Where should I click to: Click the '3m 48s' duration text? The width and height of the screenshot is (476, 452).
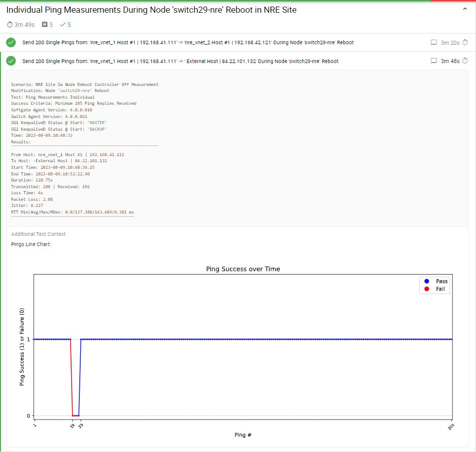point(450,61)
